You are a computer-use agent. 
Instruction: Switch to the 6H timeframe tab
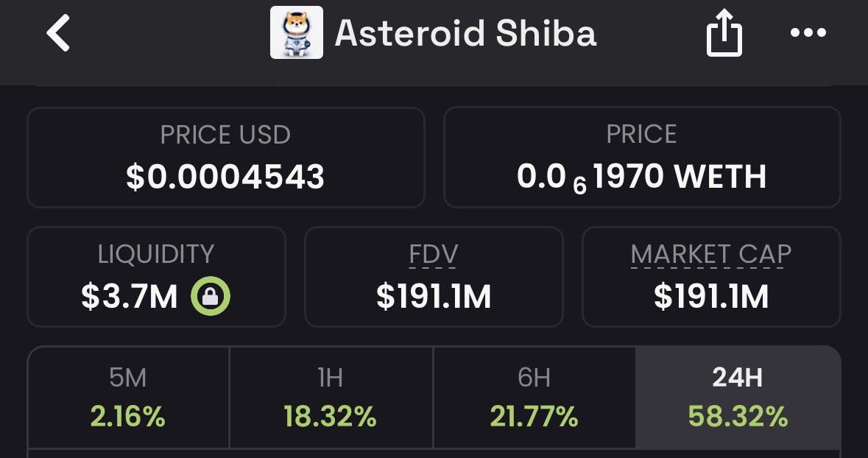534,398
